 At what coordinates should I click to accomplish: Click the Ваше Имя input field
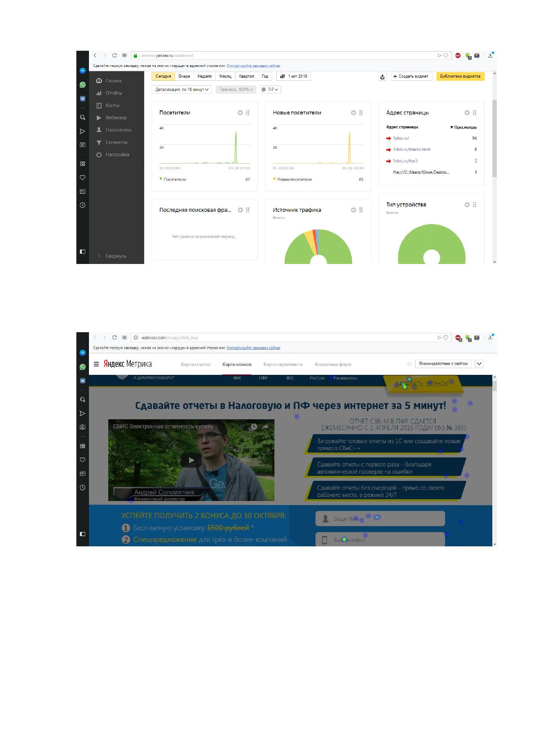pos(380,519)
